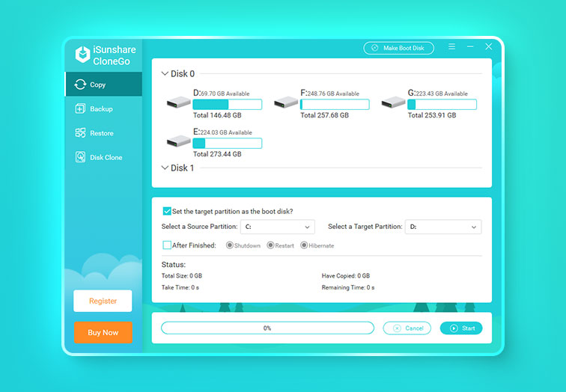
Task: Click the Copy sync-arrows icon
Action: coord(80,85)
